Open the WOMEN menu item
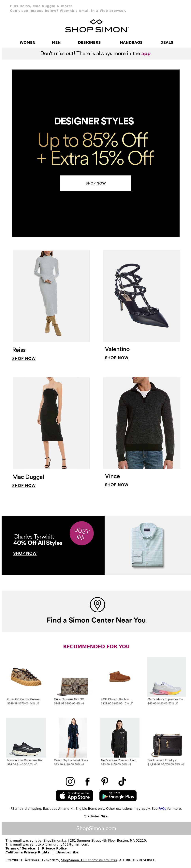This screenshot has width=191, height=868. click(x=27, y=43)
